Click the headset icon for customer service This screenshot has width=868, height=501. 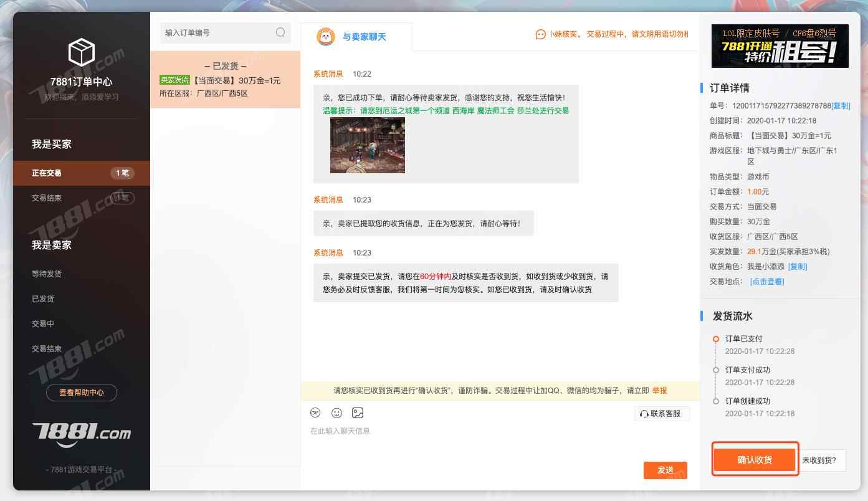(x=644, y=414)
